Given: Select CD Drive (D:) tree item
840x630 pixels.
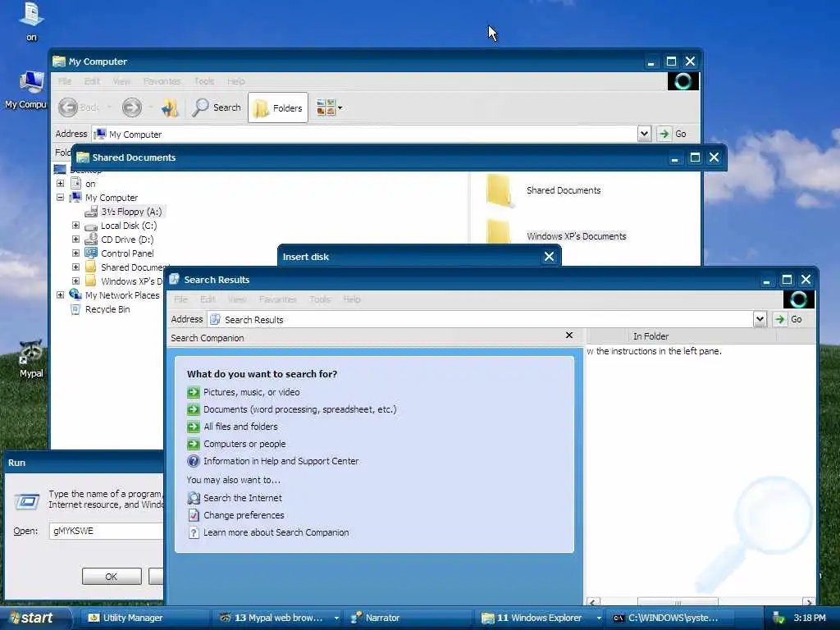Looking at the screenshot, I should pyautogui.click(x=127, y=240).
